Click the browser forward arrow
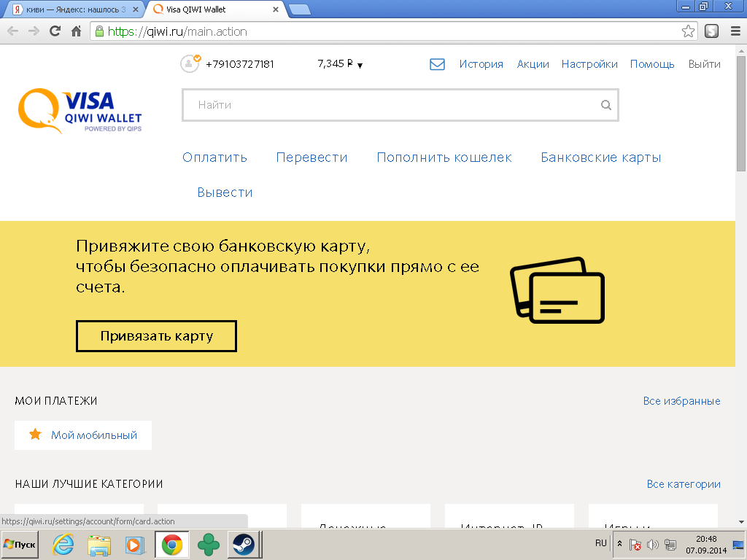 pyautogui.click(x=34, y=31)
